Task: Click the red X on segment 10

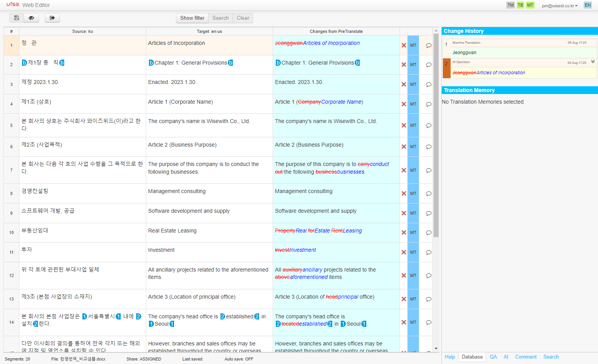Action: point(403,232)
